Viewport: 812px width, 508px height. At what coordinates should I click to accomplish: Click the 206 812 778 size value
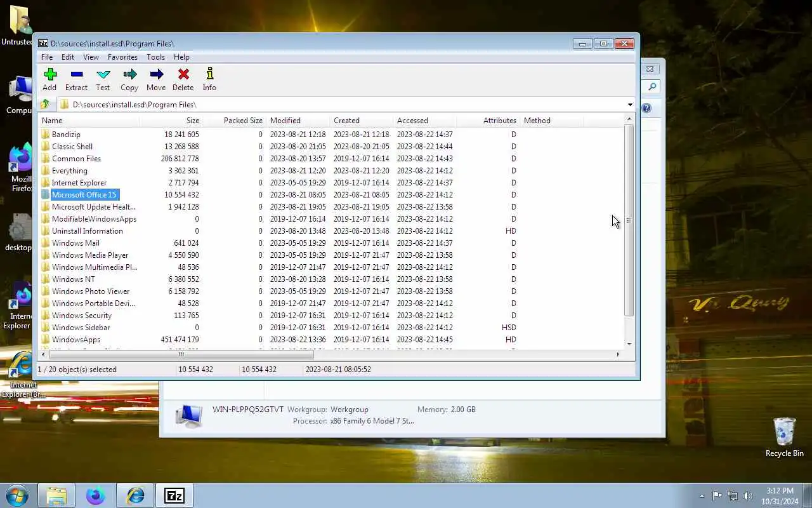point(180,159)
